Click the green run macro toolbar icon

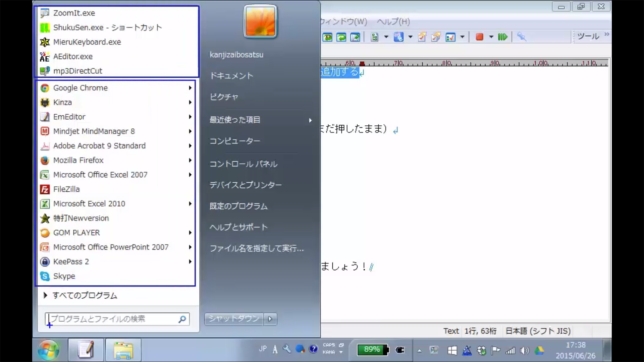(502, 37)
